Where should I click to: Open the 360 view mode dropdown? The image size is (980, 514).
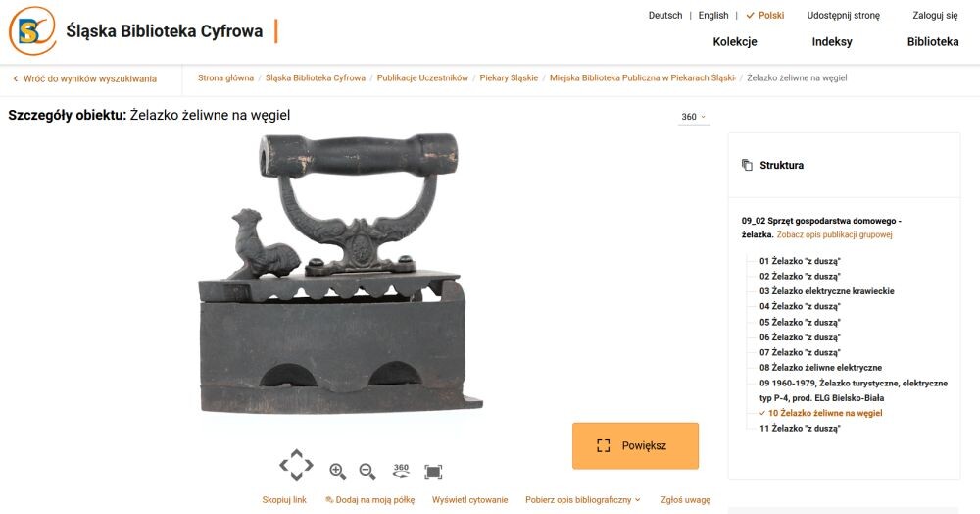[x=694, y=117]
